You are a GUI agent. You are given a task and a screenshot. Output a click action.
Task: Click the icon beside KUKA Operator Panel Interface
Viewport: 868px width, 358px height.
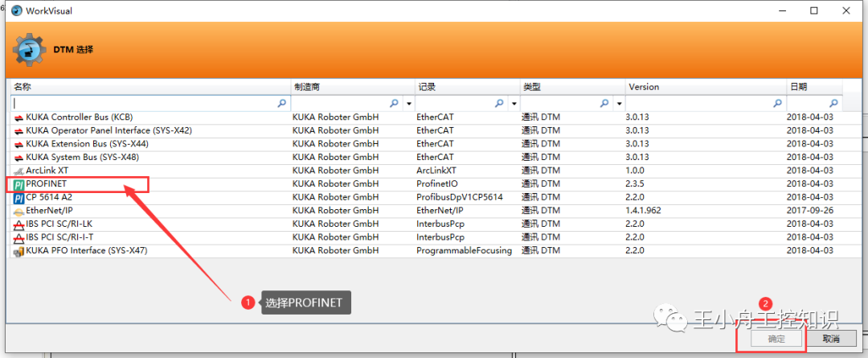point(18,131)
